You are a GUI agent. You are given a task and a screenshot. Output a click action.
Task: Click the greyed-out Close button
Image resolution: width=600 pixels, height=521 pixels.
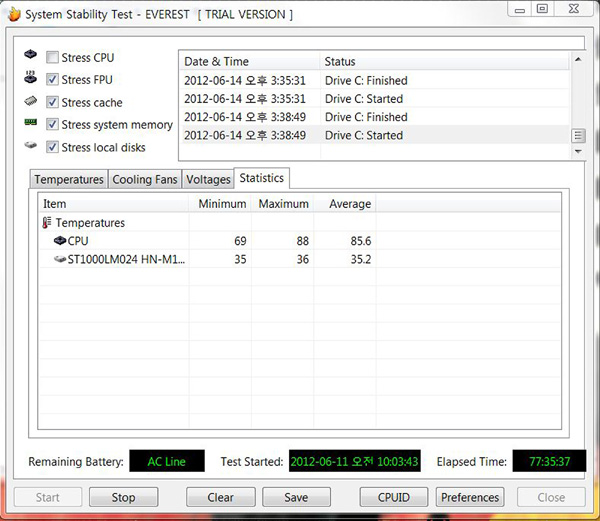point(551,497)
